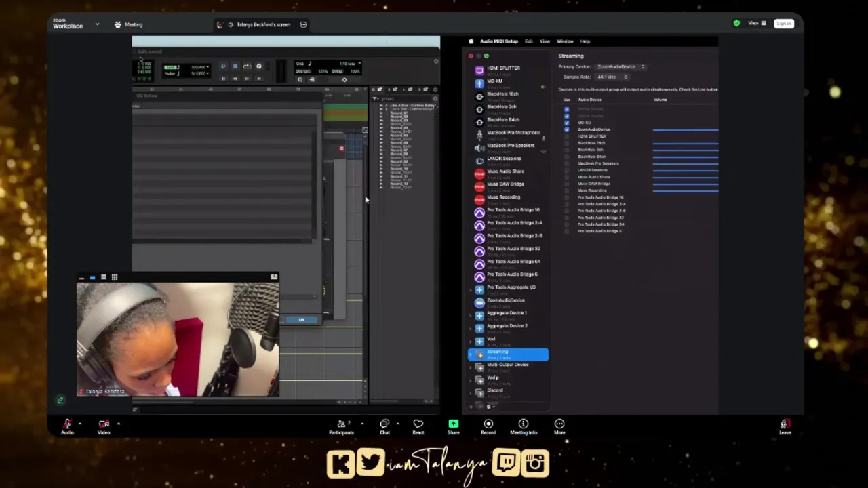The width and height of the screenshot is (868, 488).
Task: Add new device with plus button
Action: 471,407
